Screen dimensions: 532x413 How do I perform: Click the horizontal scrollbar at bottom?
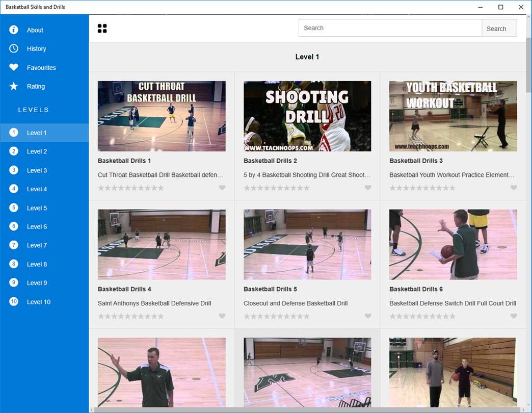pyautogui.click(x=307, y=410)
